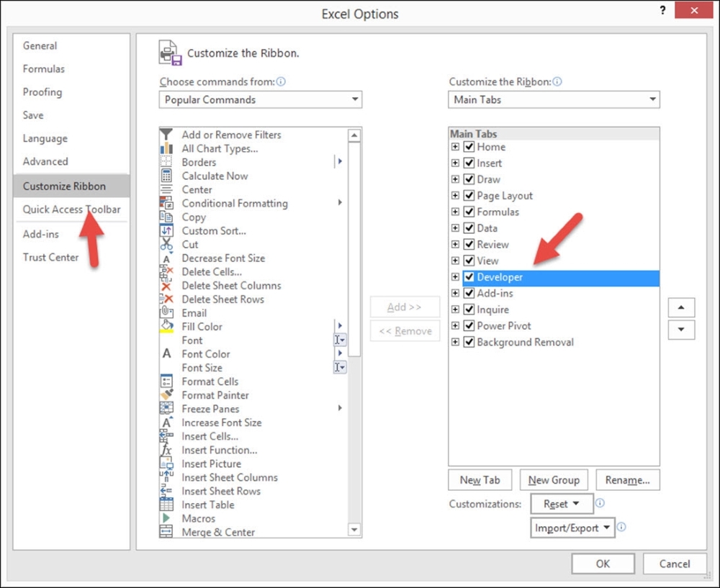Image resolution: width=720 pixels, height=588 pixels.
Task: Open the Choose commands from dropdown
Action: click(260, 100)
